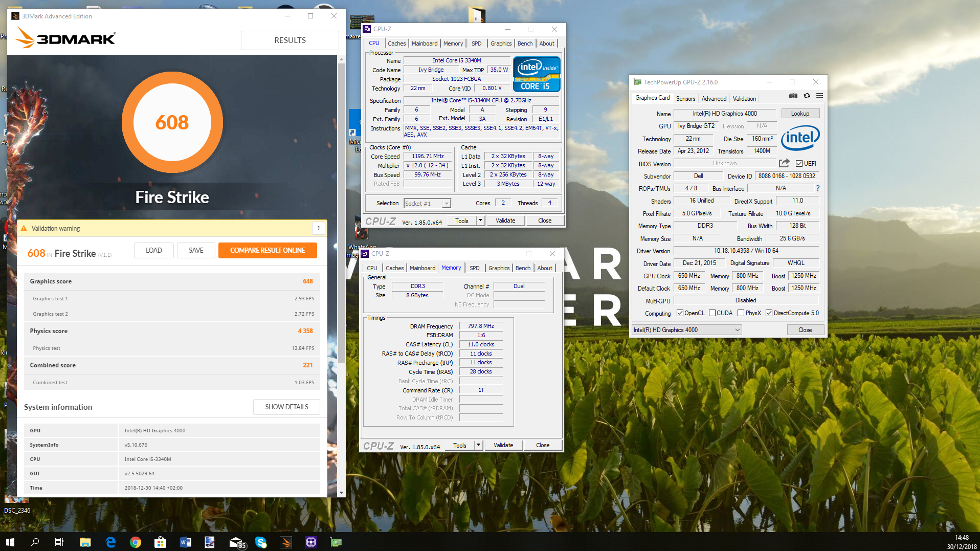
Task: Click the Bus Interface question mark in GPU-Z
Action: 817,188
